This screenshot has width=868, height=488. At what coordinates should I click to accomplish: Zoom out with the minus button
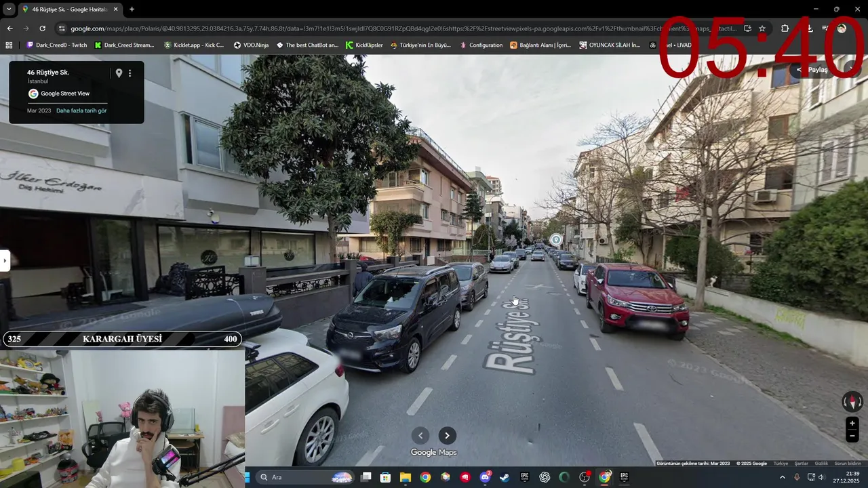tap(852, 436)
